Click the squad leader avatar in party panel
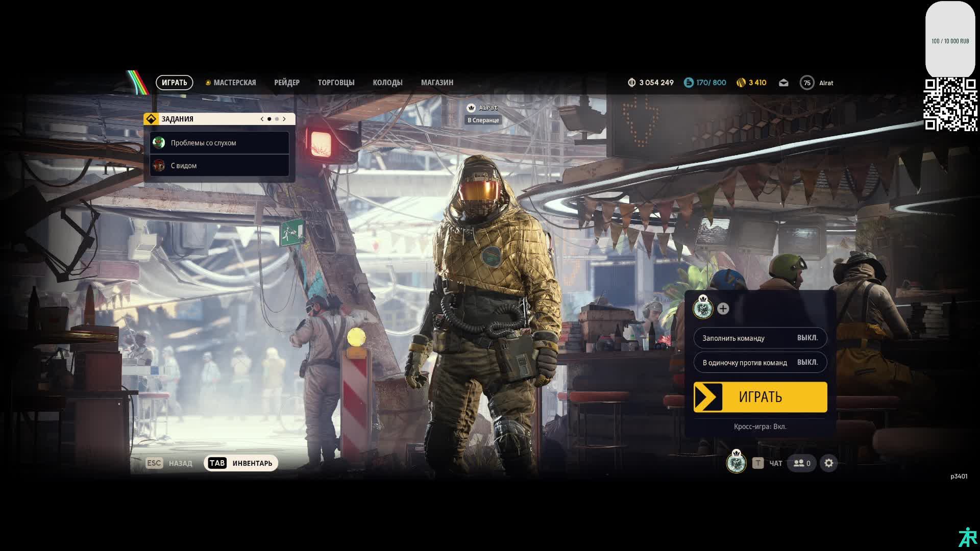Viewport: 980px width, 551px height. click(x=703, y=308)
